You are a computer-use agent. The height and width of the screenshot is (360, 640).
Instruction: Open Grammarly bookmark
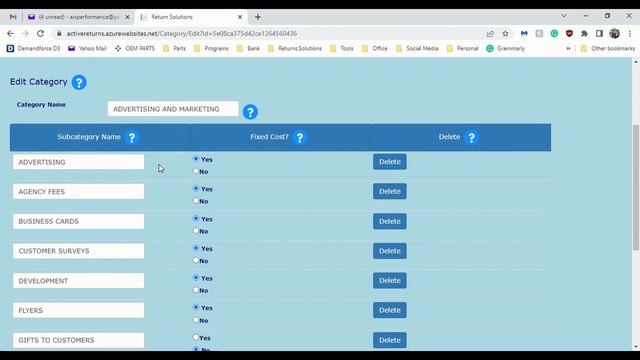pos(505,49)
